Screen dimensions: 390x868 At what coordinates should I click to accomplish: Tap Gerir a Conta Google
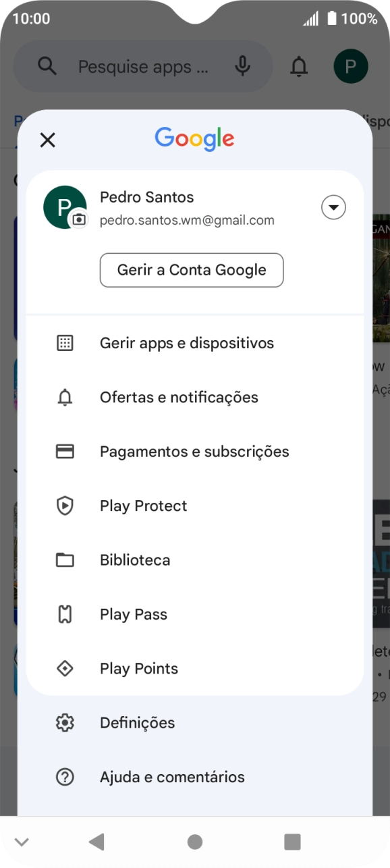pyautogui.click(x=191, y=269)
